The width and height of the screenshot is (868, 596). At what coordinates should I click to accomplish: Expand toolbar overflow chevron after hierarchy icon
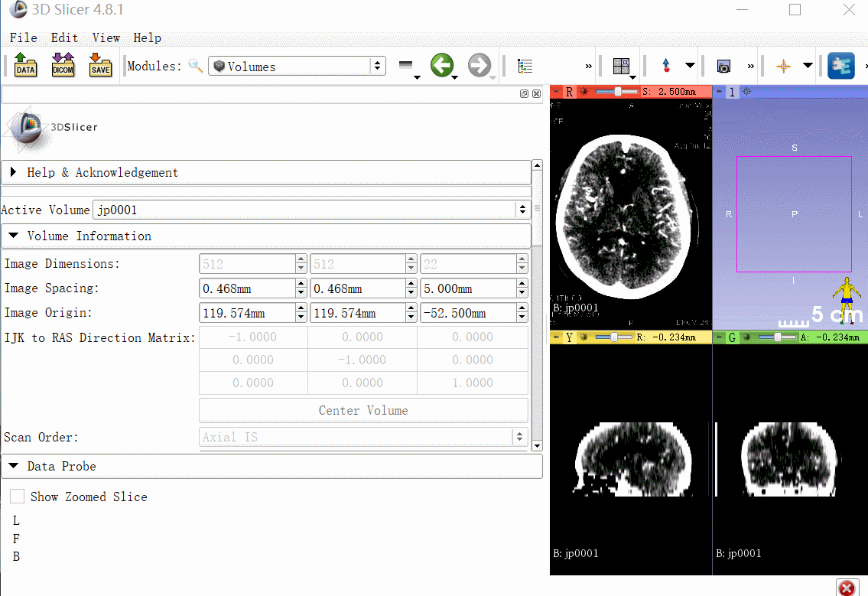pyautogui.click(x=588, y=67)
